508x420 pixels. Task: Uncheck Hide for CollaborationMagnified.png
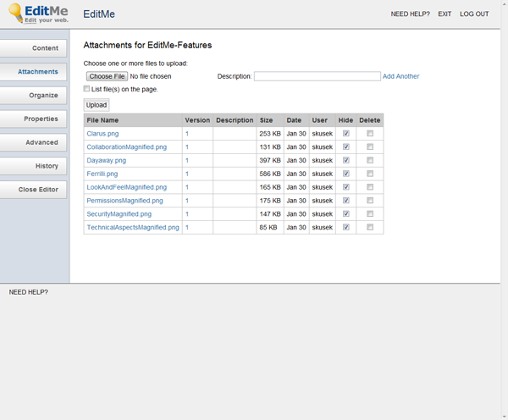tap(346, 146)
